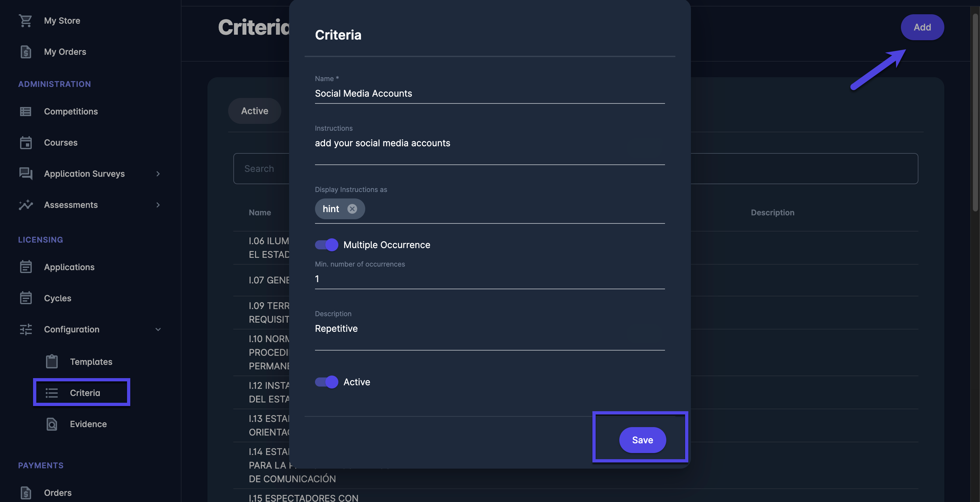Remove the hint chip with x icon

pyautogui.click(x=352, y=209)
